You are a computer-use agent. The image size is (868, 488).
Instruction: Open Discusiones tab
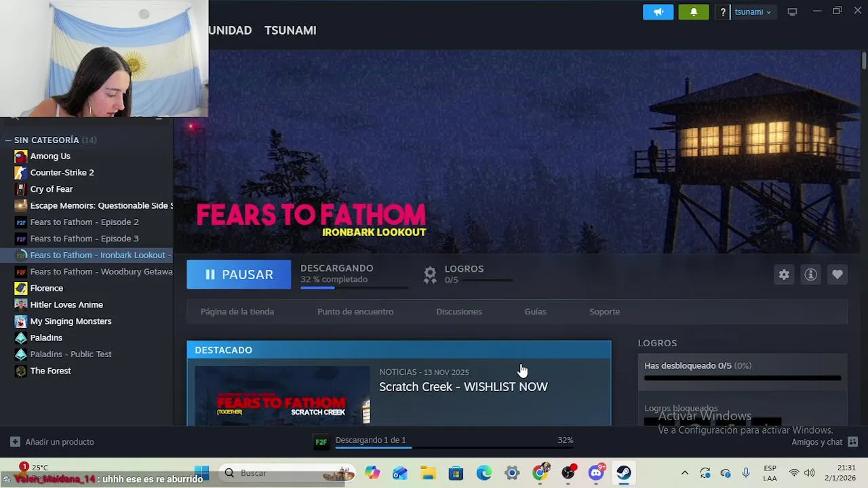coord(459,312)
